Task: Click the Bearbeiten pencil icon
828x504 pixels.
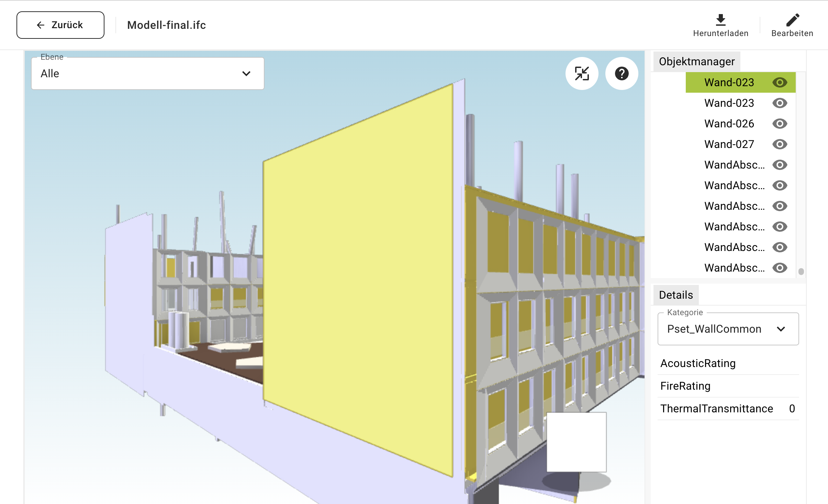Action: pyautogui.click(x=792, y=20)
